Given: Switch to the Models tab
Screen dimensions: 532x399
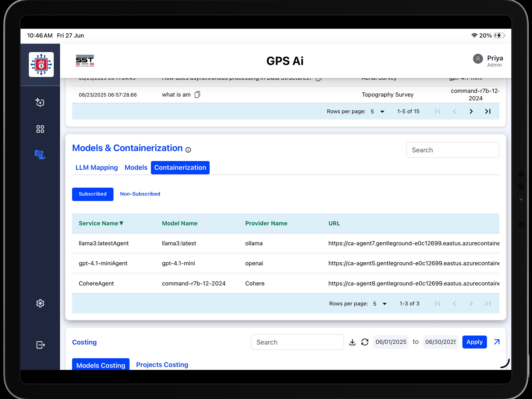Looking at the screenshot, I should click(136, 168).
